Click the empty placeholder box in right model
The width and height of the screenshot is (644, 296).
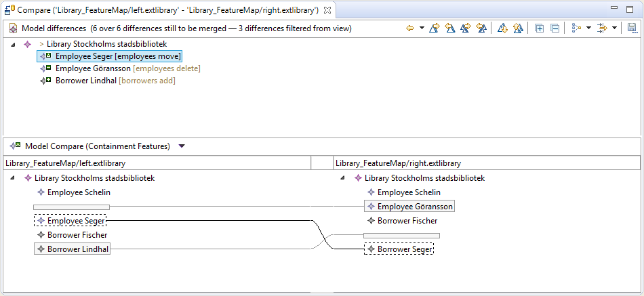402,236
